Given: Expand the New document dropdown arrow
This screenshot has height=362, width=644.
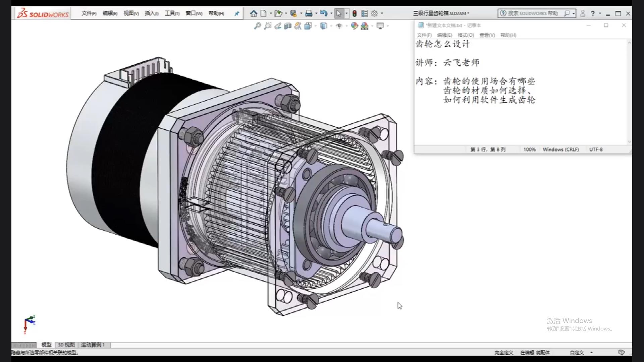Looking at the screenshot, I should coord(271,13).
